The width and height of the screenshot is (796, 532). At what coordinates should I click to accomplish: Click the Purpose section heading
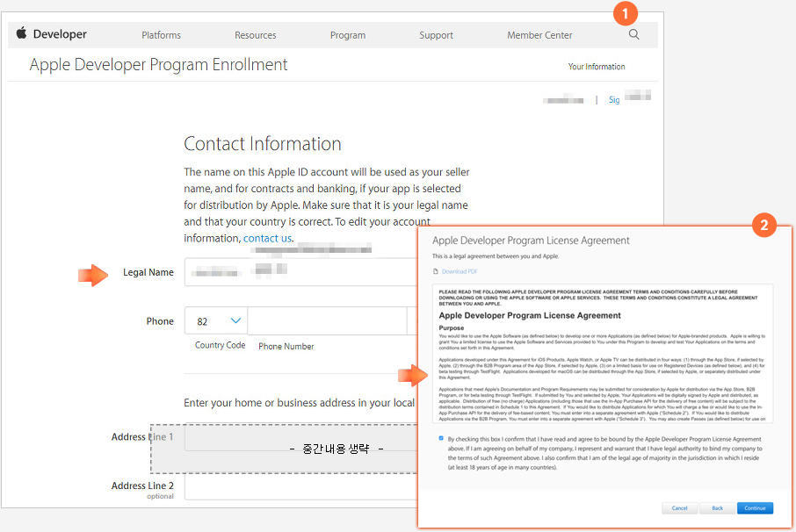coord(452,328)
